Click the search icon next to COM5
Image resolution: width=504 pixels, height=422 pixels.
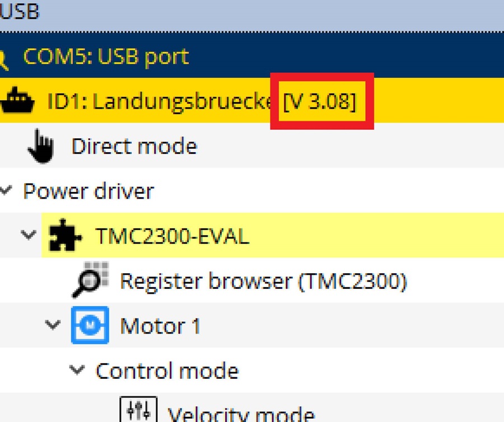pos(3,58)
